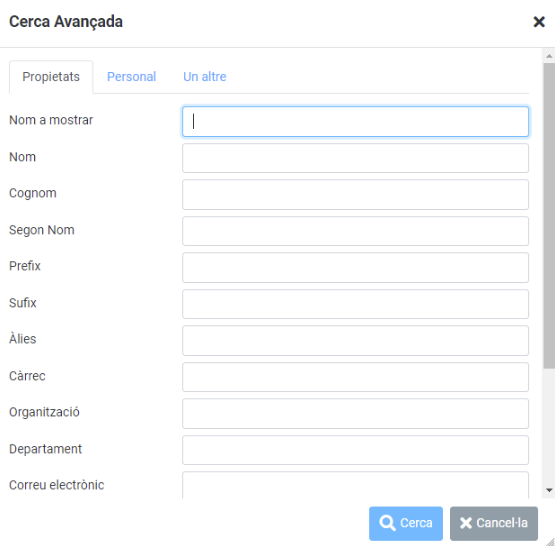Screen dimensions: 555x546
Task: Focus the Sufix input field
Action: point(355,304)
